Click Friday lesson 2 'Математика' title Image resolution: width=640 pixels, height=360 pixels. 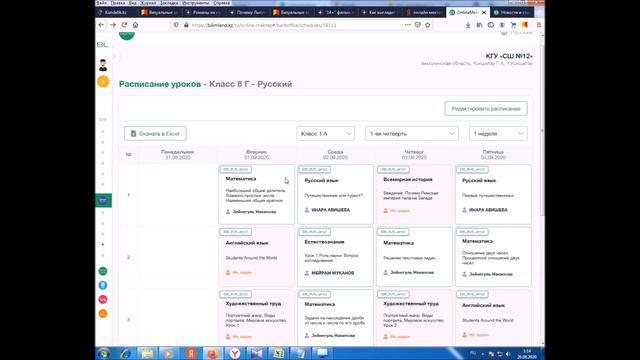[477, 241]
